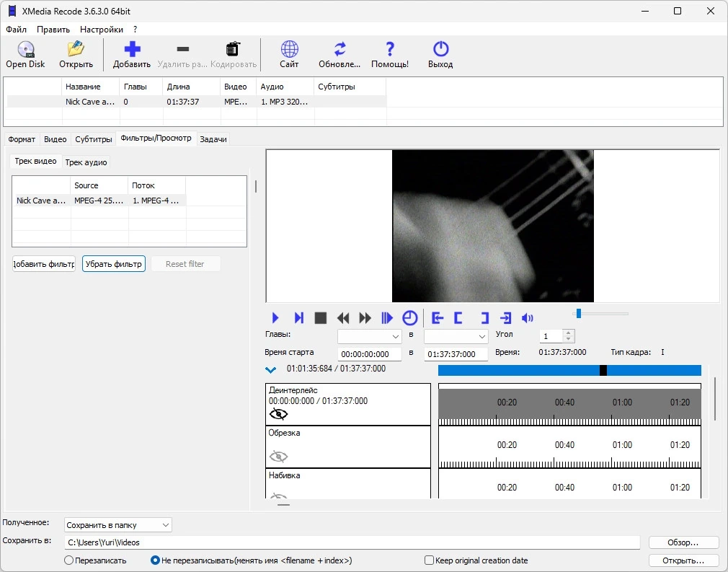Click the Деинтерлейс timeline ruler at 00:40
728x572 pixels.
564,402
